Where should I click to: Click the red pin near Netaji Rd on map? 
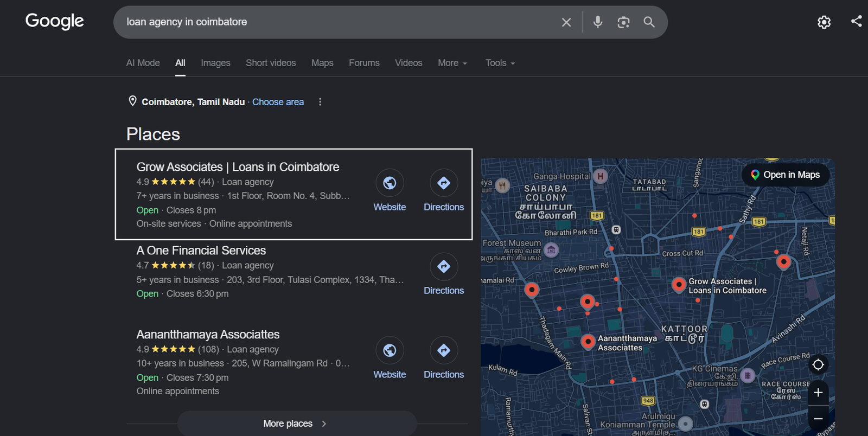pos(783,262)
